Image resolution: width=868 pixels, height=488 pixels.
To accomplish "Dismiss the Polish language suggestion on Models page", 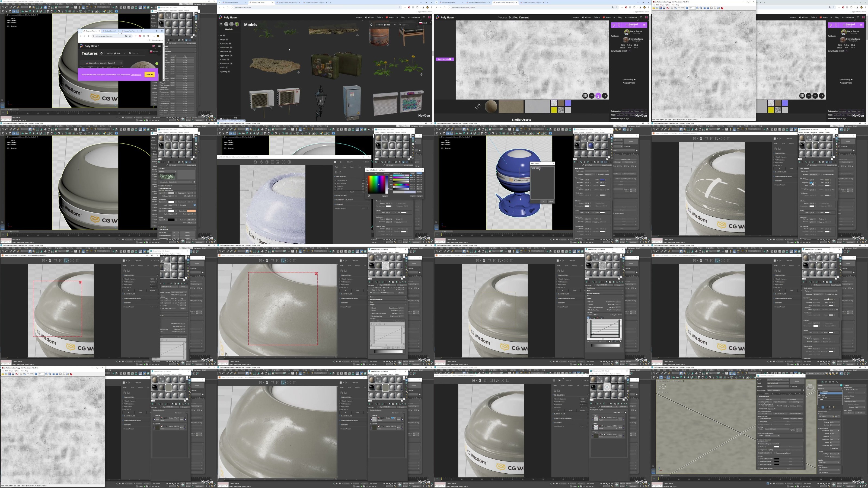I will (430, 23).
